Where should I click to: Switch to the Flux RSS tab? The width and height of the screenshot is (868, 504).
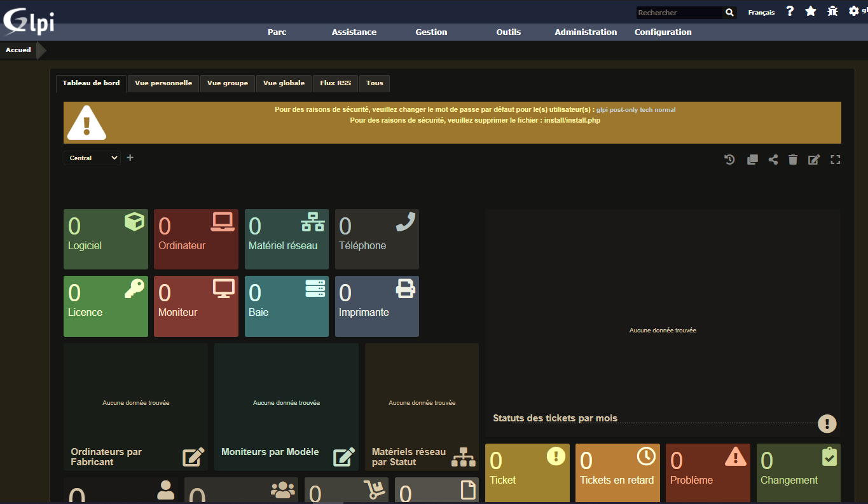[x=335, y=83]
